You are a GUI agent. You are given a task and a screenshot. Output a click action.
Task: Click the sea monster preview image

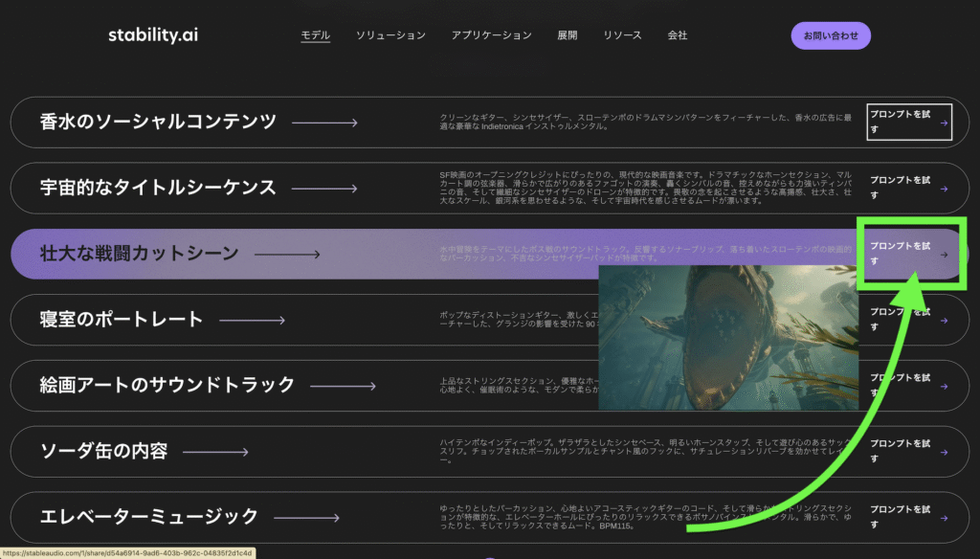point(727,338)
